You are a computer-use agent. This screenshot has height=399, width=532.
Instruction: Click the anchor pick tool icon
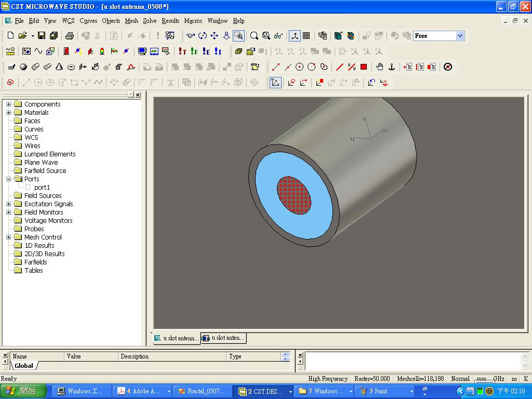tap(392, 67)
